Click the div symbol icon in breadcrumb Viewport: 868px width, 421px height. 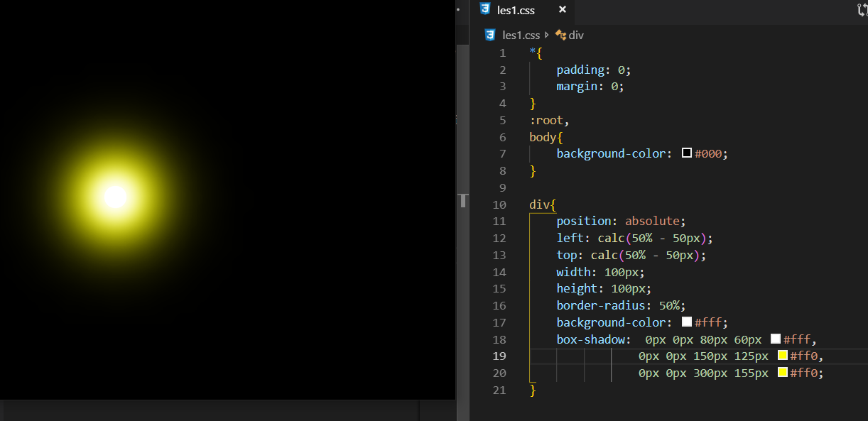click(x=560, y=35)
